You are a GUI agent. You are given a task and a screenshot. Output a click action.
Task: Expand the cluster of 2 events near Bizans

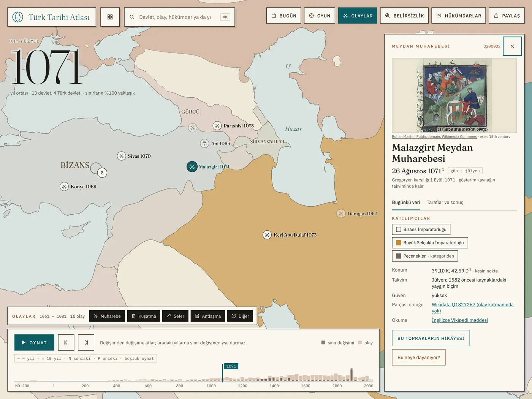point(102,173)
